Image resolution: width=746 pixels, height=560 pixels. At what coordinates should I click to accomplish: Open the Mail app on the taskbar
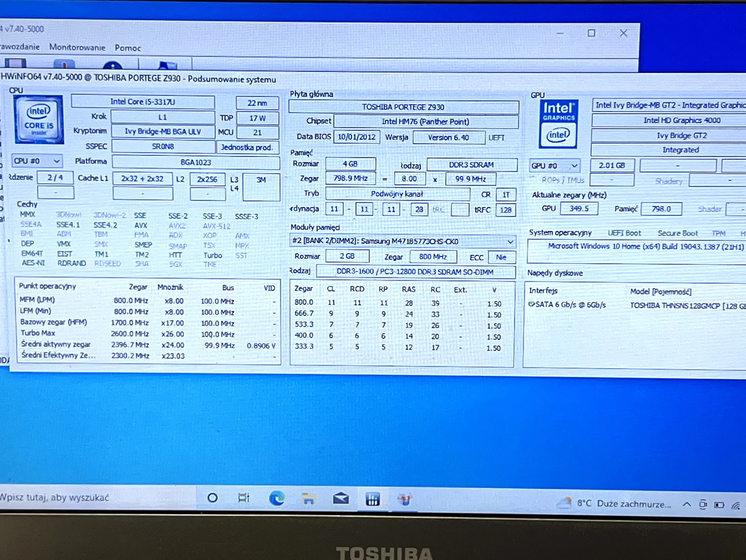tap(341, 498)
